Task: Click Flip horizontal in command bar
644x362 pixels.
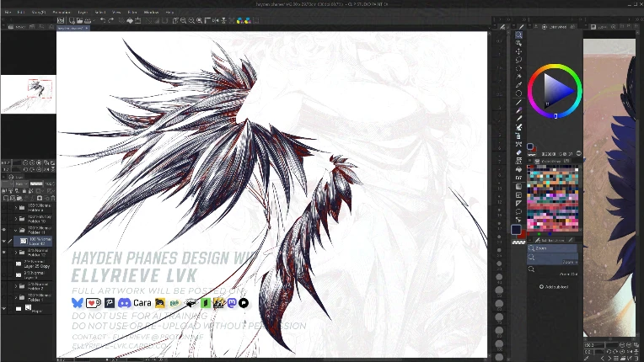Action: [x=216, y=20]
